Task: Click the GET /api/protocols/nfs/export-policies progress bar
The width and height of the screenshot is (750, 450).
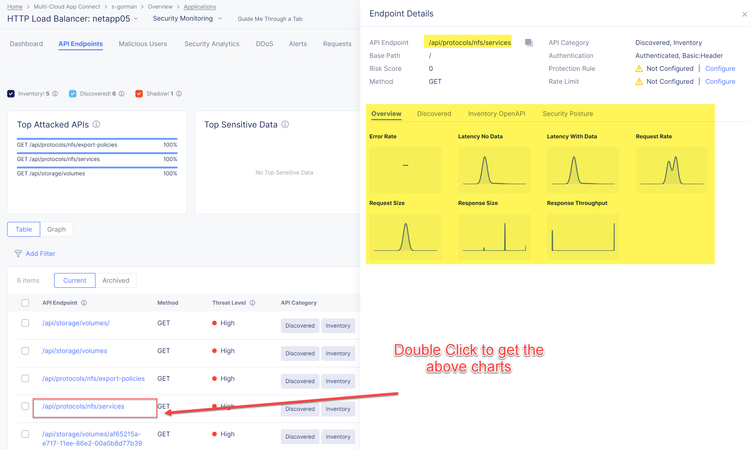Action: click(x=97, y=139)
